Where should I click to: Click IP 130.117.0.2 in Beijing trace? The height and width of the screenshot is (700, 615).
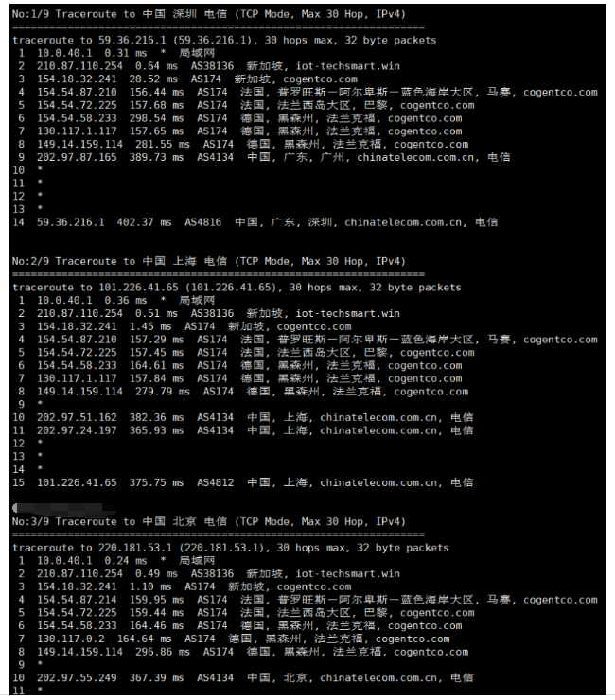[x=71, y=639]
